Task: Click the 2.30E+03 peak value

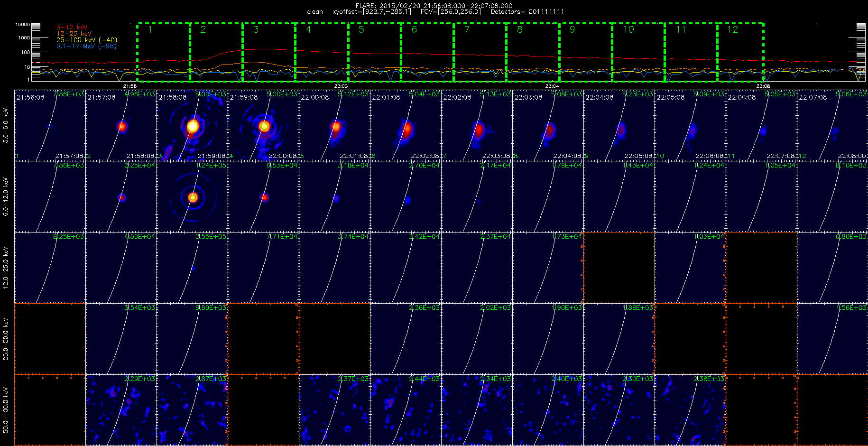Action: click(x=638, y=379)
